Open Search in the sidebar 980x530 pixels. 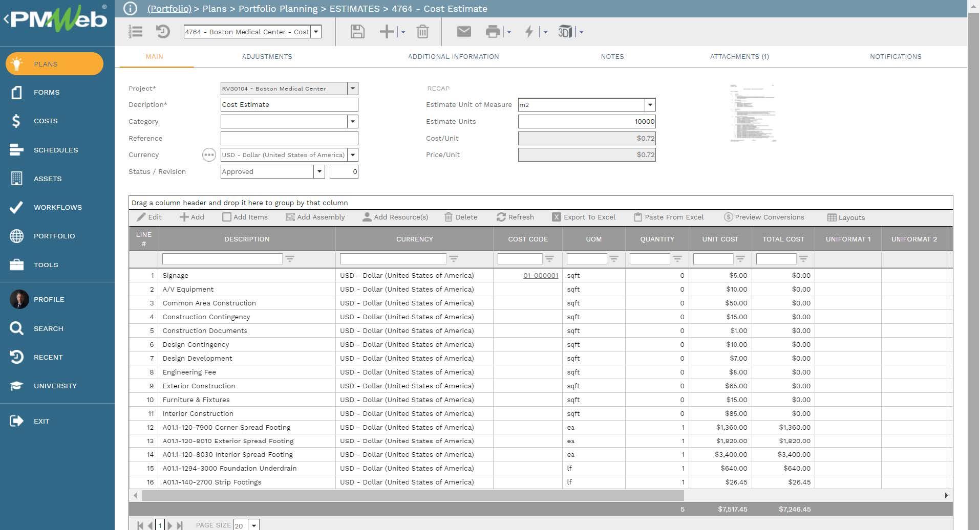coord(37,328)
